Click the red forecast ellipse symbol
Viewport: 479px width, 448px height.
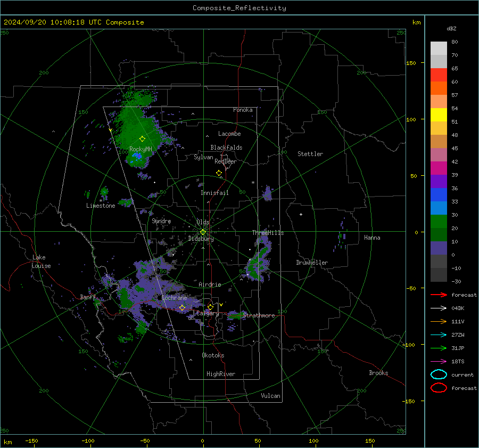tap(439, 388)
